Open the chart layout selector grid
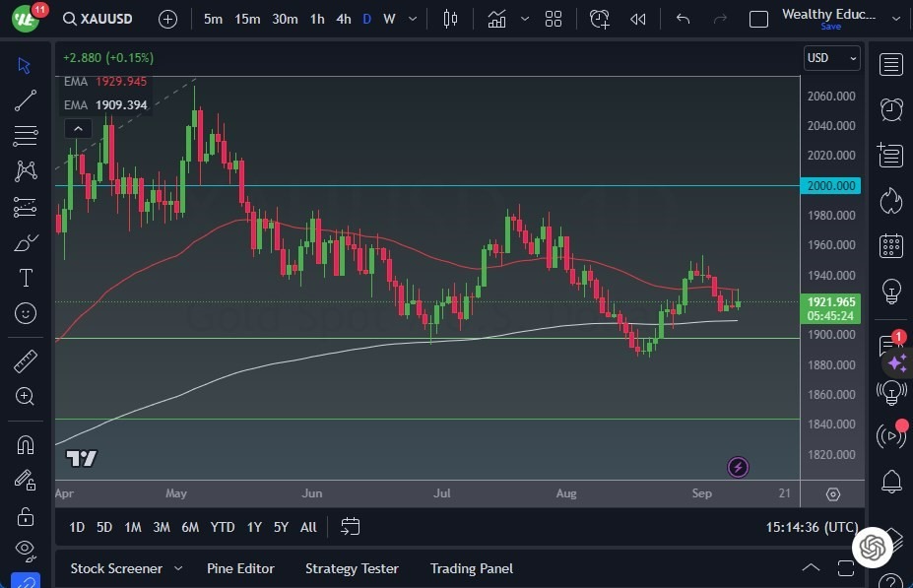Screen dimensions: 913x588 (553, 18)
